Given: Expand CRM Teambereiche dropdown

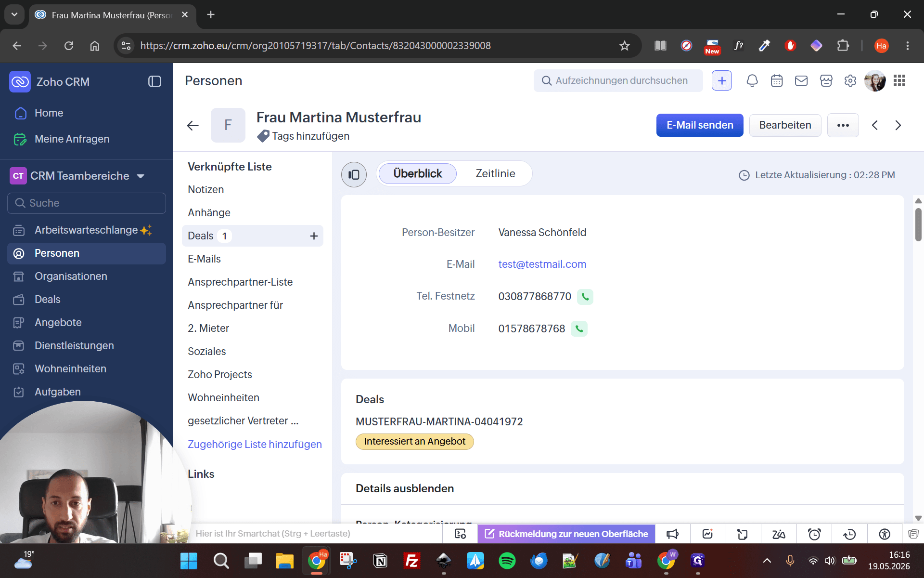Looking at the screenshot, I should (141, 176).
